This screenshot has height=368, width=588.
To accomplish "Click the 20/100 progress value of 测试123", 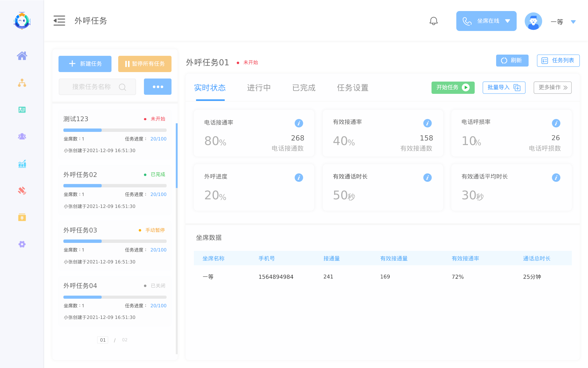I will coord(158,139).
